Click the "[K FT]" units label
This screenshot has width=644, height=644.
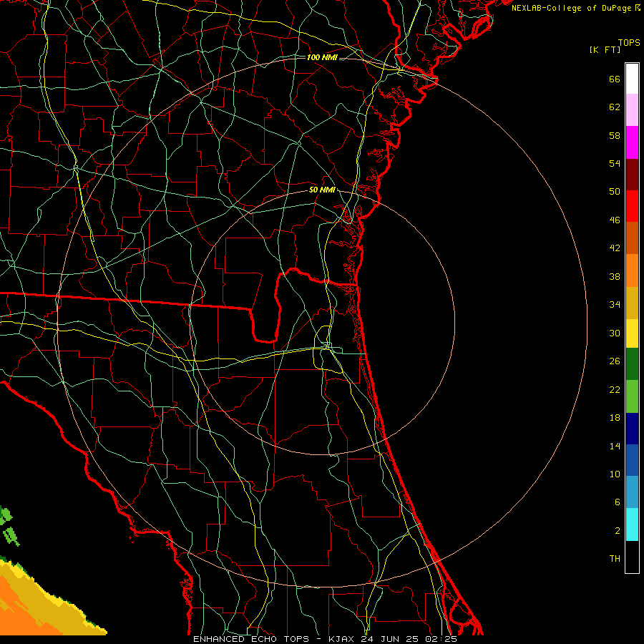tap(605, 49)
